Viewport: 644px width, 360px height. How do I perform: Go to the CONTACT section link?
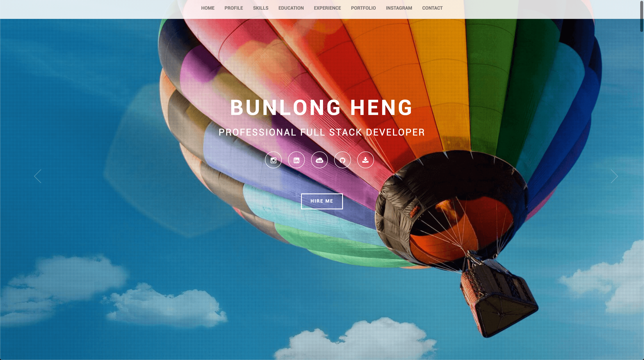pyautogui.click(x=432, y=8)
